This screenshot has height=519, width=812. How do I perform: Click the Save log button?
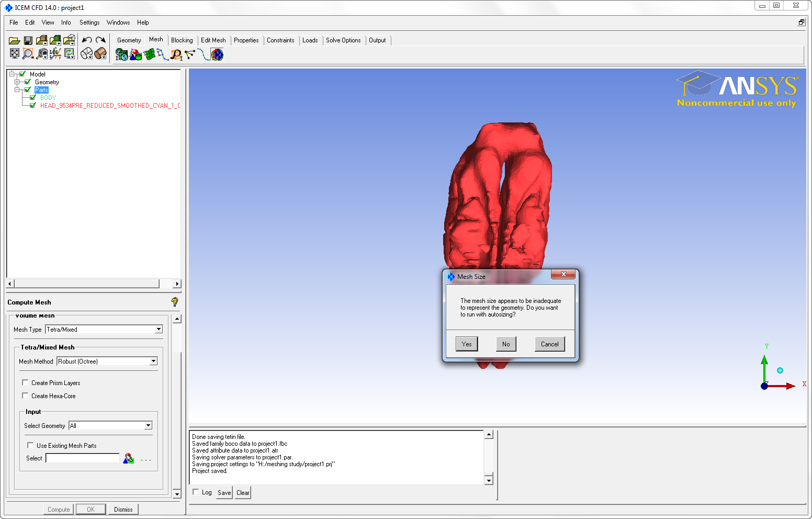click(x=224, y=492)
